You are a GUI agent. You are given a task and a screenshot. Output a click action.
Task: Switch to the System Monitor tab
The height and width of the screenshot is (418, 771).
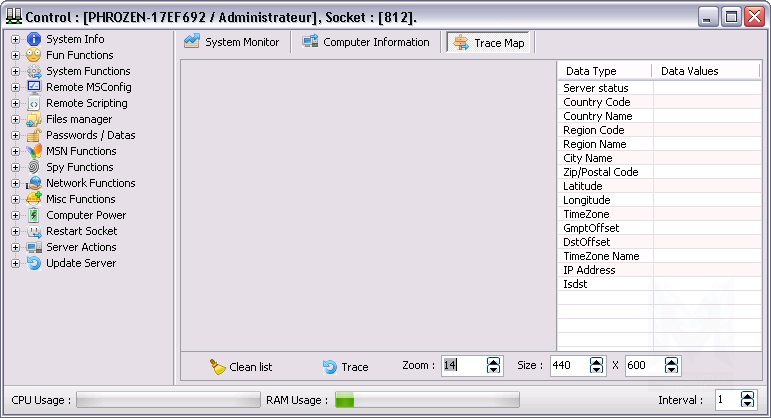click(x=232, y=42)
